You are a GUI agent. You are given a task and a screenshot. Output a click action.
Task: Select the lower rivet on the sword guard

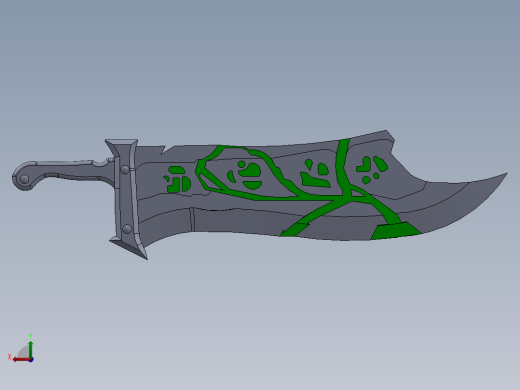(127, 229)
